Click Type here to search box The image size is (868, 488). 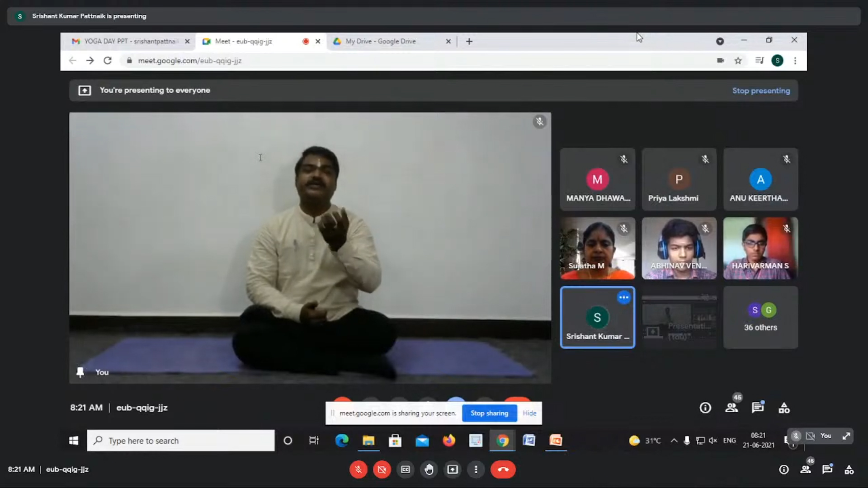(181, 441)
